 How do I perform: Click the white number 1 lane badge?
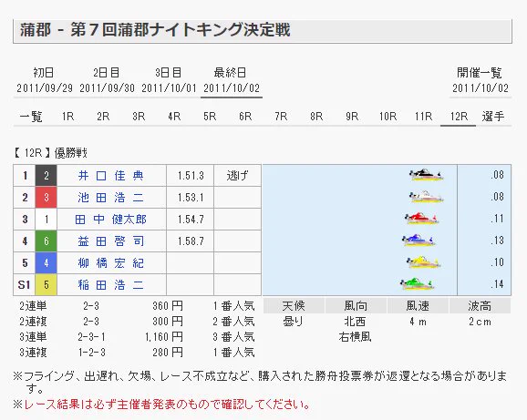(46, 219)
